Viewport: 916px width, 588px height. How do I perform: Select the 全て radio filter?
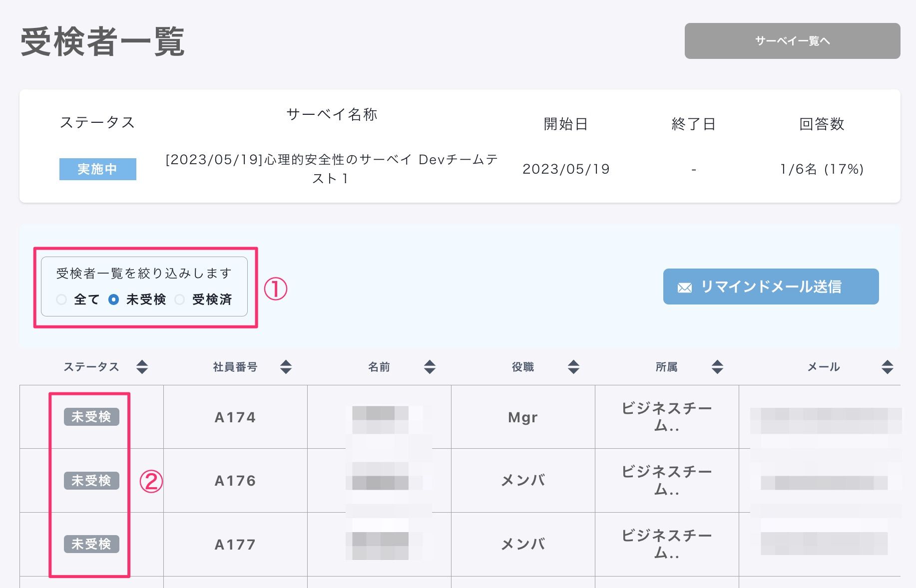(61, 299)
